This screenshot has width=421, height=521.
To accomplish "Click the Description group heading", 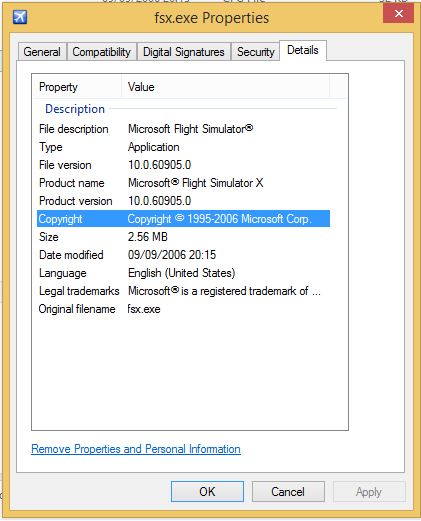I will point(75,109).
